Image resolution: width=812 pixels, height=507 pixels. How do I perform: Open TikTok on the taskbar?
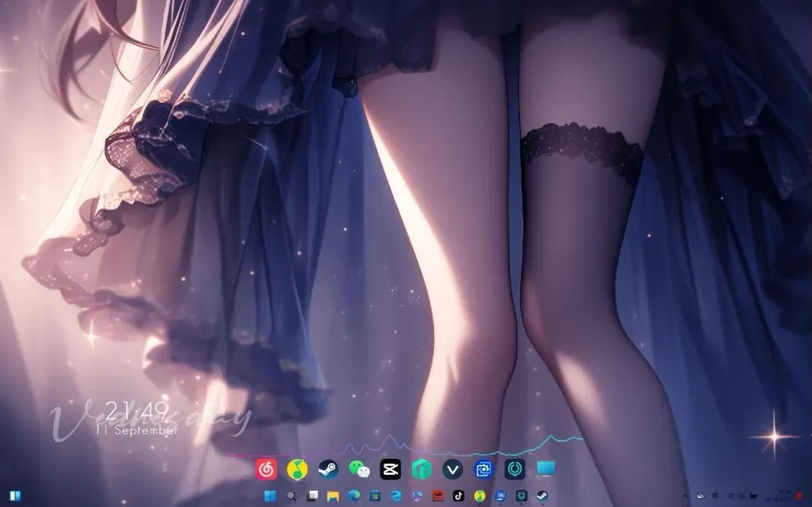tap(459, 496)
